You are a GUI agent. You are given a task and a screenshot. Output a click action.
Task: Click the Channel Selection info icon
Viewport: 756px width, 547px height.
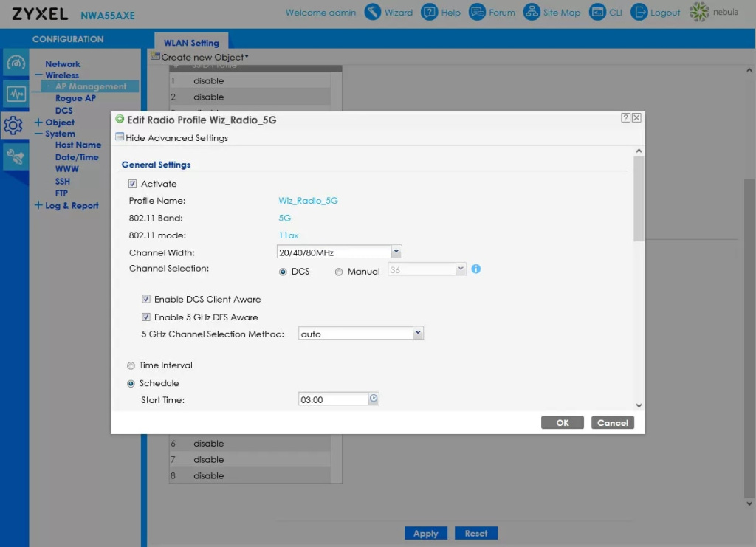[x=476, y=269]
